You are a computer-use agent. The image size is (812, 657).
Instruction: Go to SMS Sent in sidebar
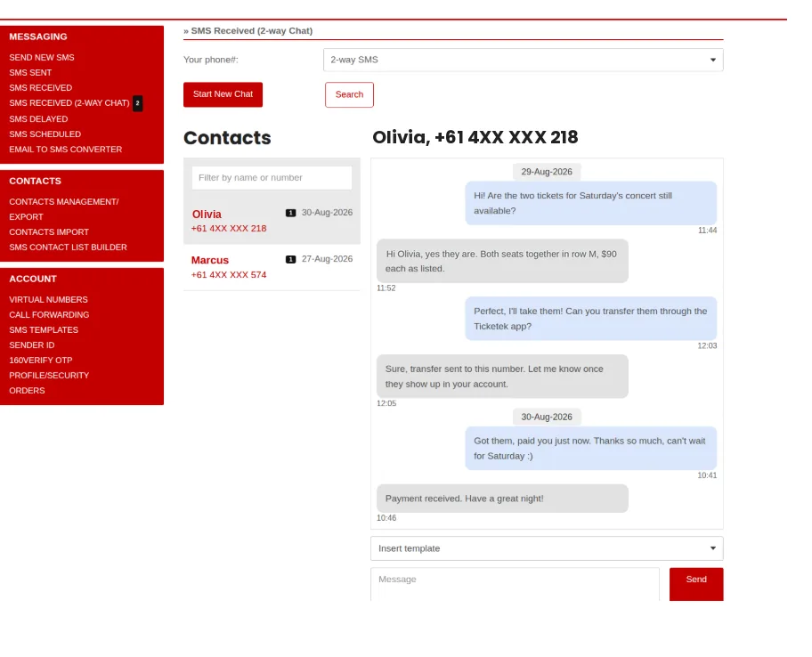point(30,72)
